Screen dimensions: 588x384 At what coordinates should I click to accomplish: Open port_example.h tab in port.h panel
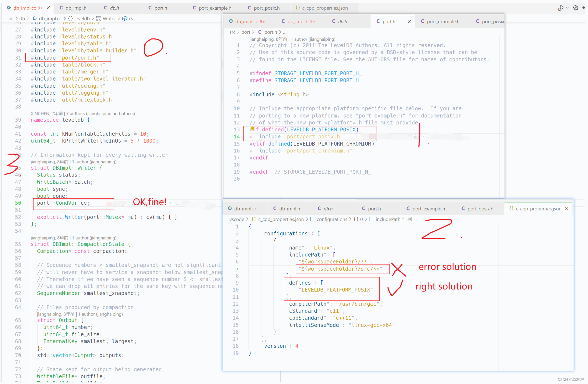click(x=443, y=22)
